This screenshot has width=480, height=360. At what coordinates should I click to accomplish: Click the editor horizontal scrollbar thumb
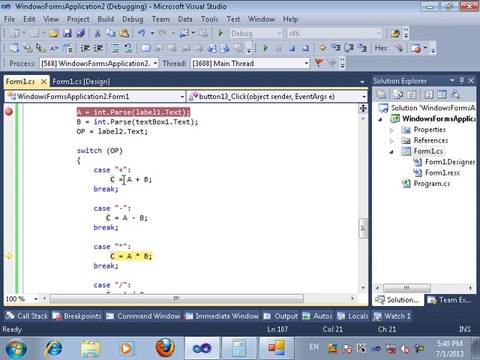pyautogui.click(x=177, y=298)
